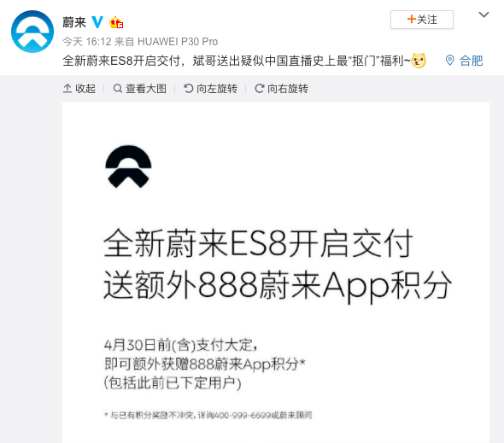
Task: Click the HUAWEI P30 Pro source link
Action: 178,42
